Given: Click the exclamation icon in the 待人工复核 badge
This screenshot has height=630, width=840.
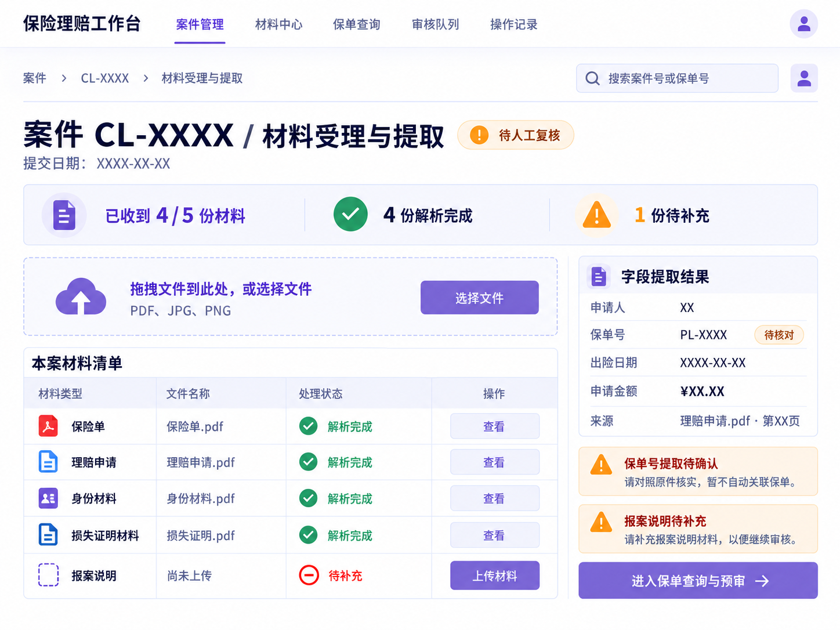Looking at the screenshot, I should (x=479, y=135).
